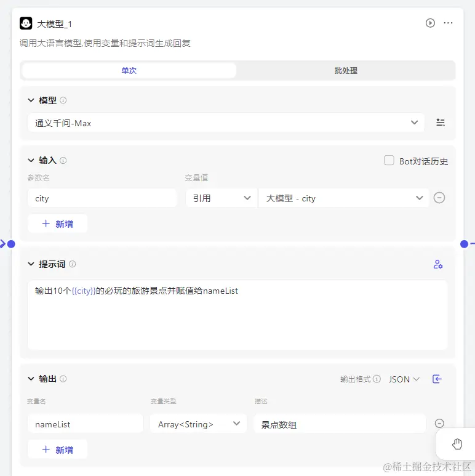The height and width of the screenshot is (476, 475).
Task: Run the node with the play icon
Action: [x=430, y=23]
